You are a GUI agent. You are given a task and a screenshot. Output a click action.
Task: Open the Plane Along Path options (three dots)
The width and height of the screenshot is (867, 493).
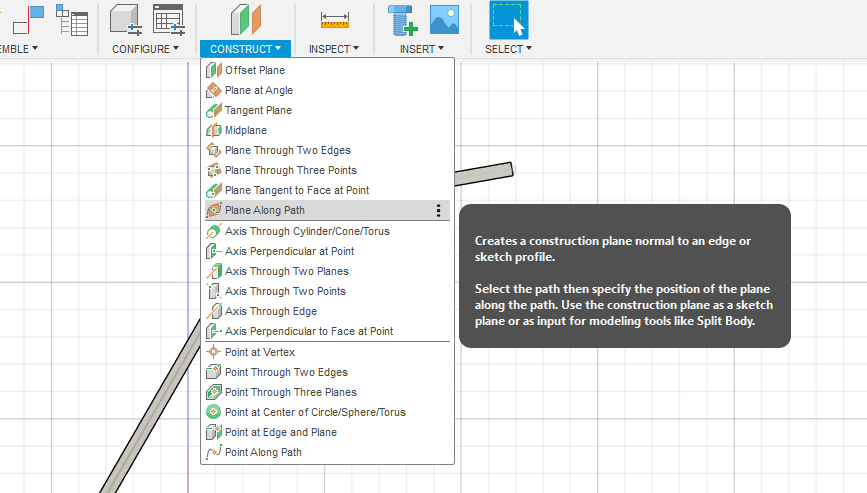pos(438,210)
